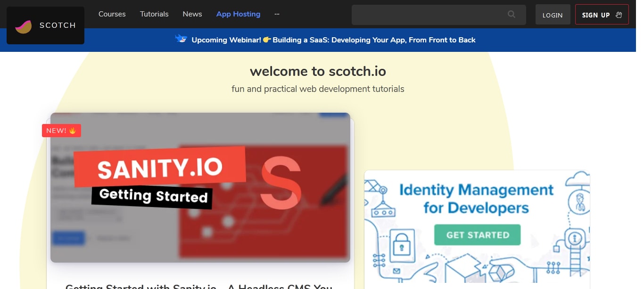644x289 pixels.
Task: Expand the more options ellipsis menu
Action: click(x=277, y=14)
